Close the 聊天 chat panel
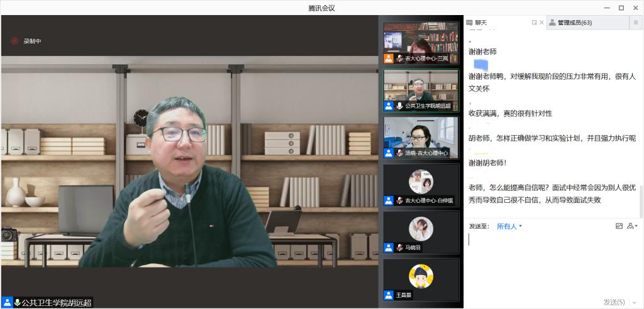Viewport: 644px width, 309px height. point(541,23)
